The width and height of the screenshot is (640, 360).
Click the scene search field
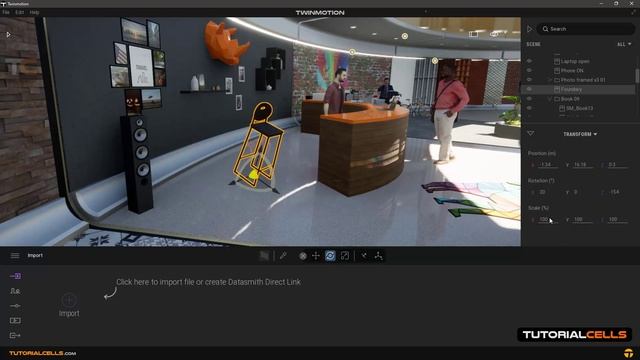click(586, 29)
